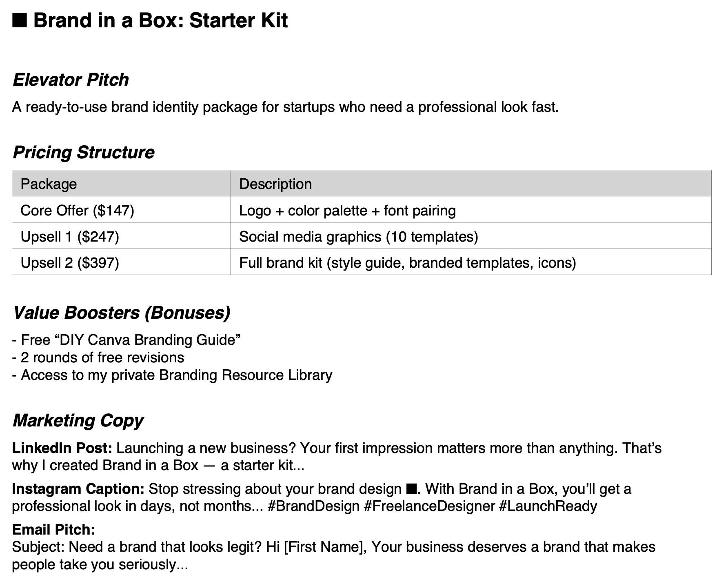
Task: Click the black square icon before the title
Action: coord(20,20)
